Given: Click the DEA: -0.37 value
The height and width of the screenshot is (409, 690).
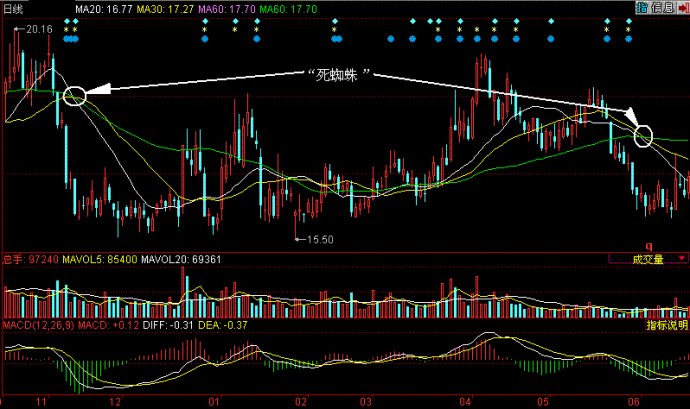Looking at the screenshot, I should 223,325.
